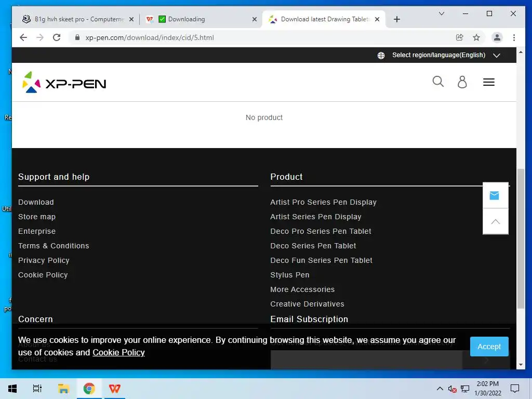The image size is (532, 399).
Task: Open Chrome three-dot menu
Action: pos(514,37)
